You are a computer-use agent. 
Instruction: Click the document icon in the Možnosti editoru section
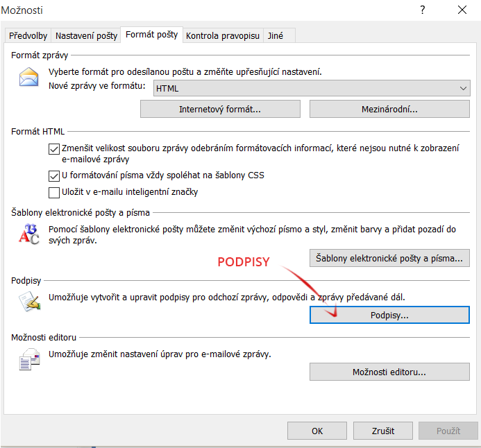click(29, 359)
